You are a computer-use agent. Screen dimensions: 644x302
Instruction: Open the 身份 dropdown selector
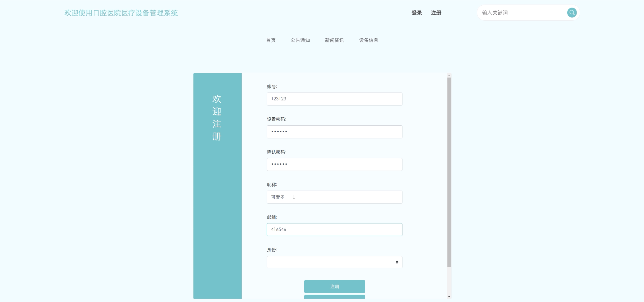tap(334, 262)
